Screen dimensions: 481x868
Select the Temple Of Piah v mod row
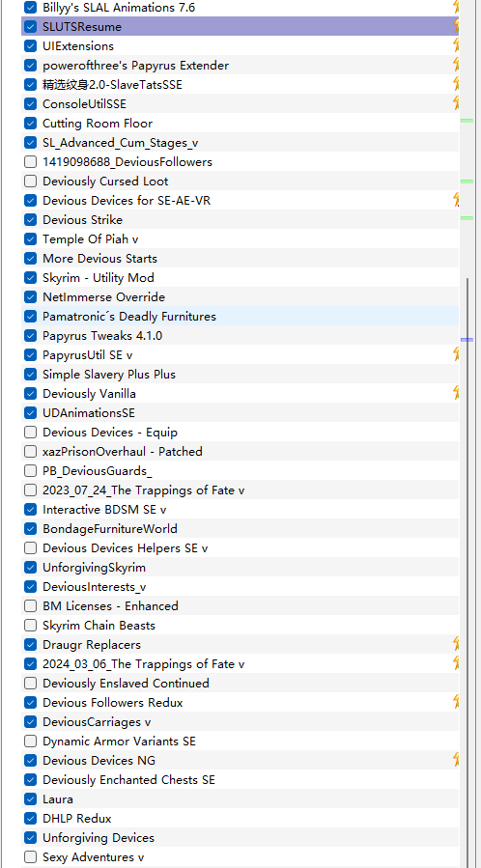pos(240,239)
